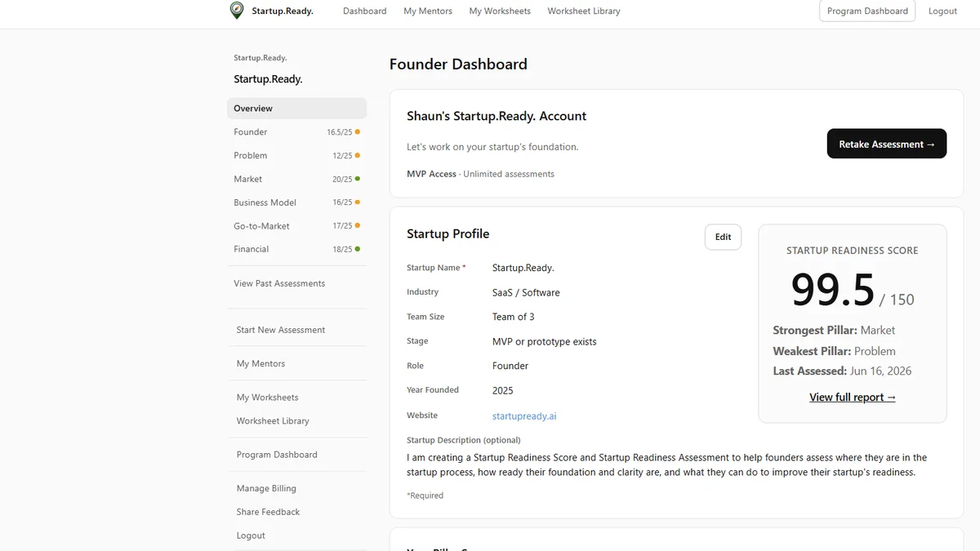The width and height of the screenshot is (980, 551).
Task: Click Start New Assessment in sidebar
Action: click(x=281, y=330)
